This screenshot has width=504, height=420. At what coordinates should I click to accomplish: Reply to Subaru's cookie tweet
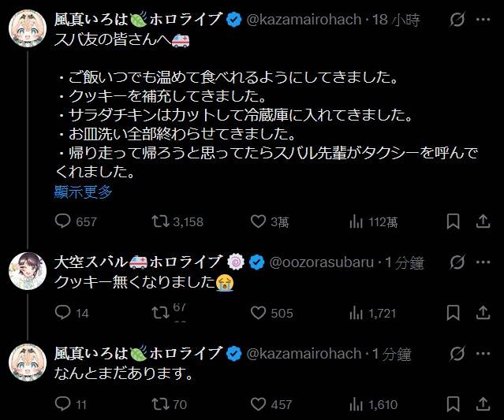pos(64,313)
